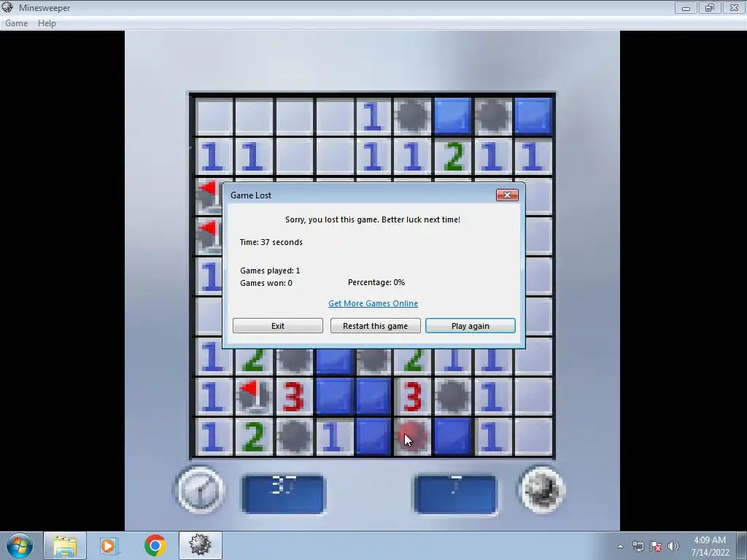Click the timer display showing 37

283,494
